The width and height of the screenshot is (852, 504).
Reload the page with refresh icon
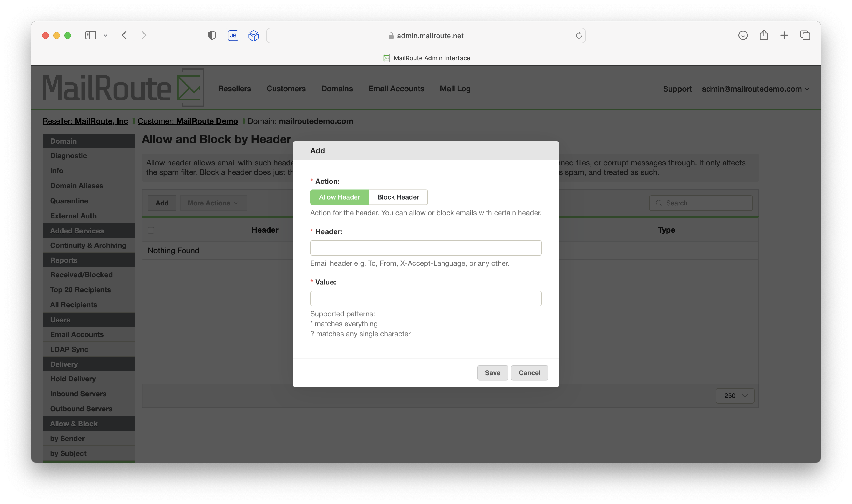click(579, 35)
